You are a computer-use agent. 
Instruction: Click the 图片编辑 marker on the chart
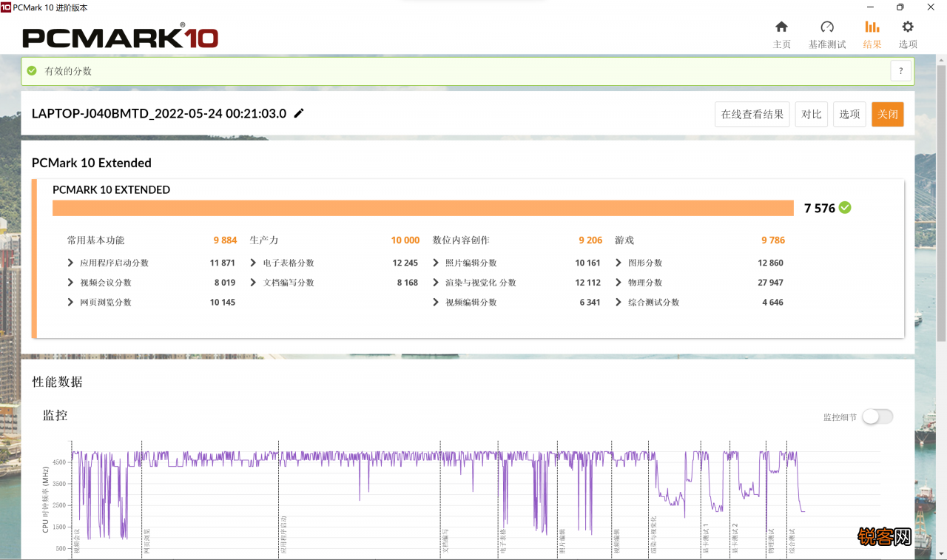(562, 541)
